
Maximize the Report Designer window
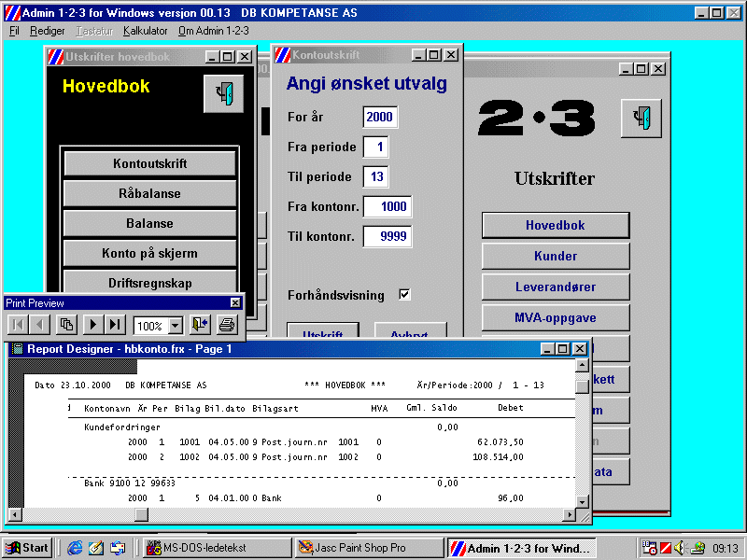tap(563, 349)
